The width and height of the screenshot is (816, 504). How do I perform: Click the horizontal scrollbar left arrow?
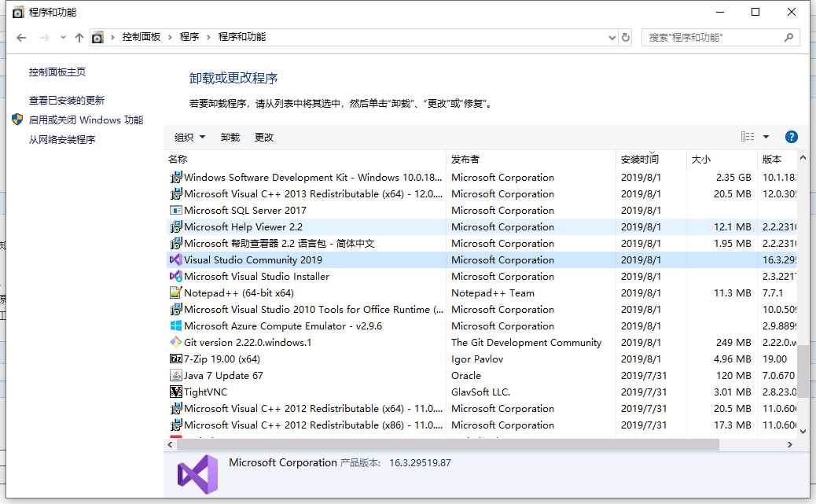tap(170, 445)
